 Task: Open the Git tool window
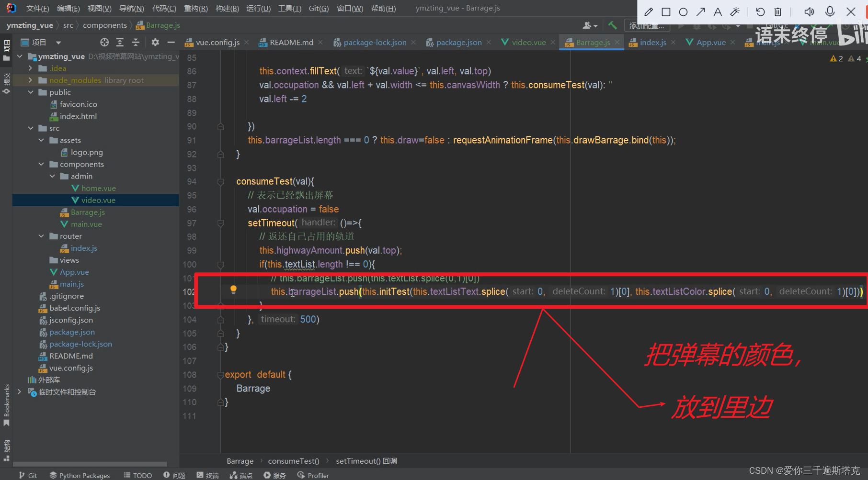click(28, 475)
